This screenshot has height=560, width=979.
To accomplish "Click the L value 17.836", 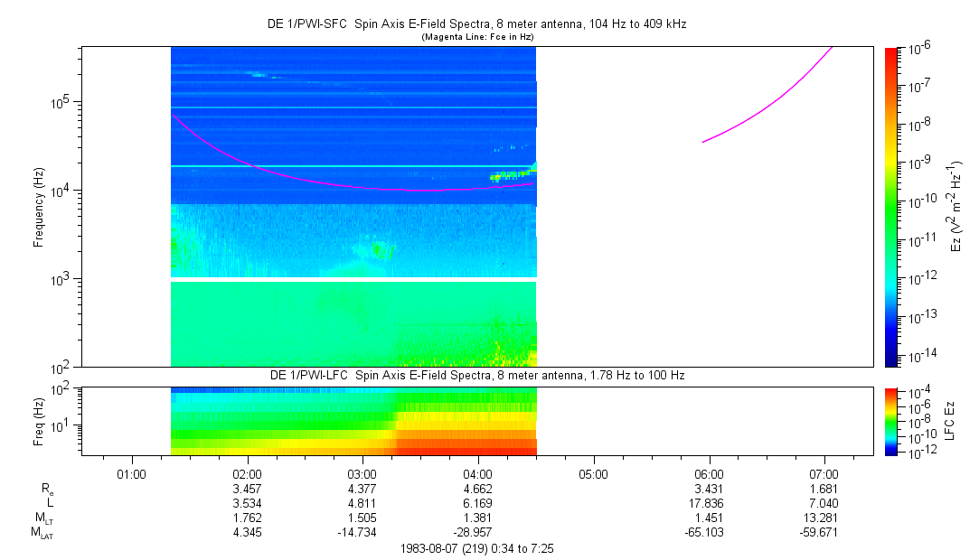I will point(709,503).
